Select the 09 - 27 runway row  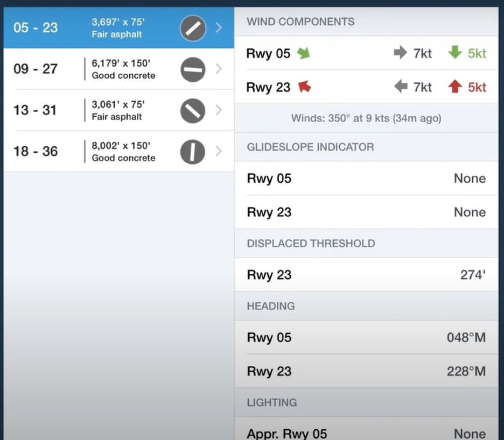point(119,69)
